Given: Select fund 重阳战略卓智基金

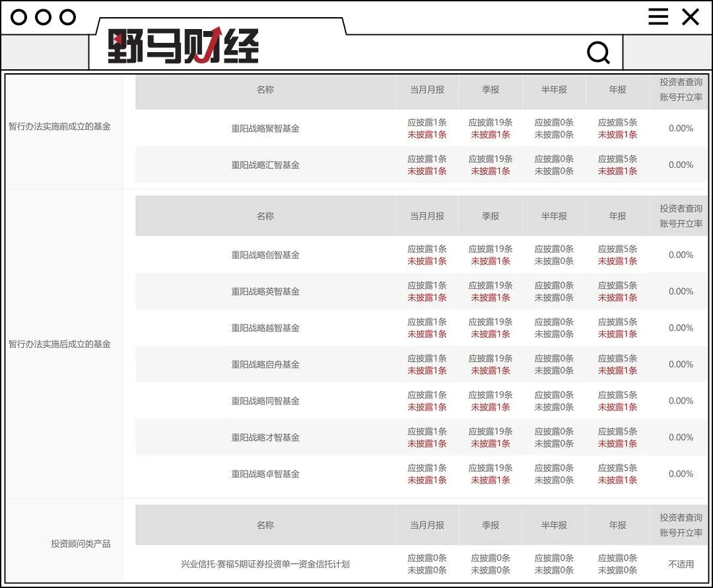Looking at the screenshot, I should [265, 474].
